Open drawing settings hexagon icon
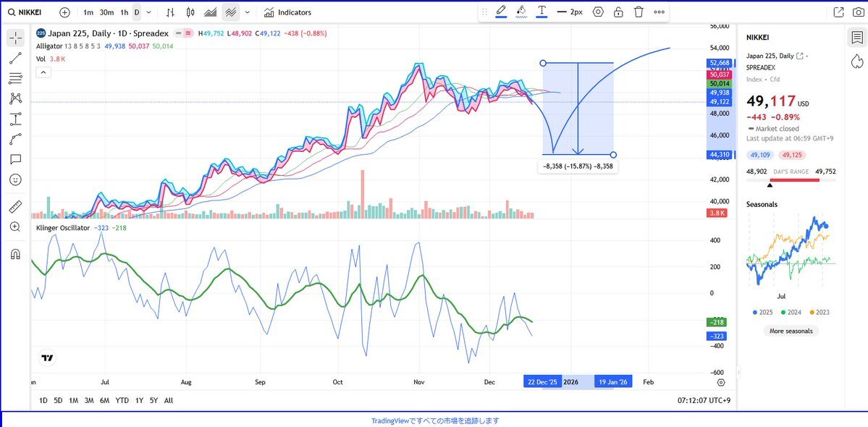 (598, 12)
